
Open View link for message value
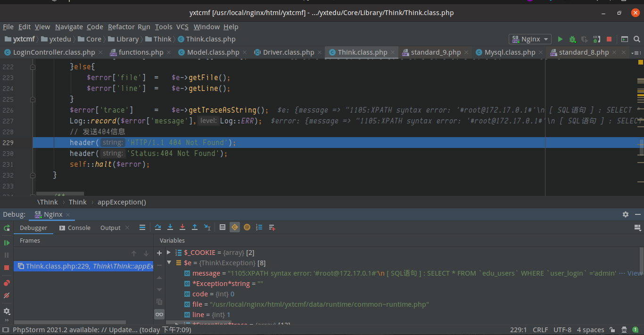pos(635,273)
